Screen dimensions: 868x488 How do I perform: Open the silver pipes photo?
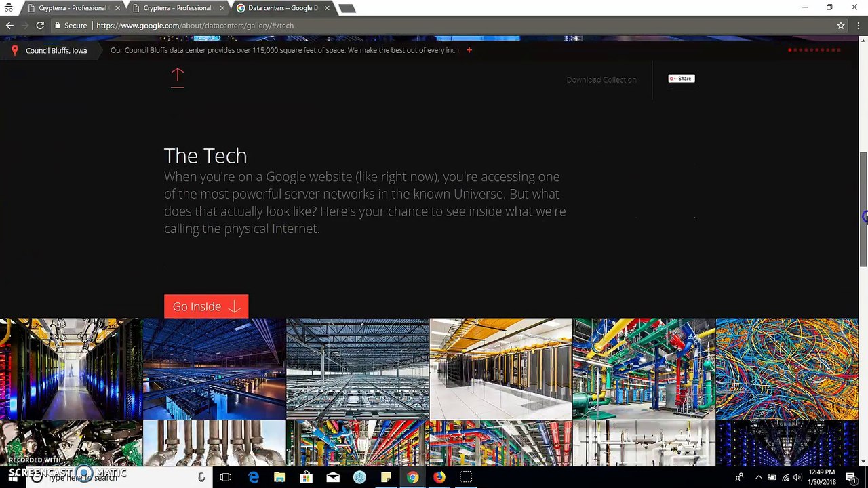[214, 443]
